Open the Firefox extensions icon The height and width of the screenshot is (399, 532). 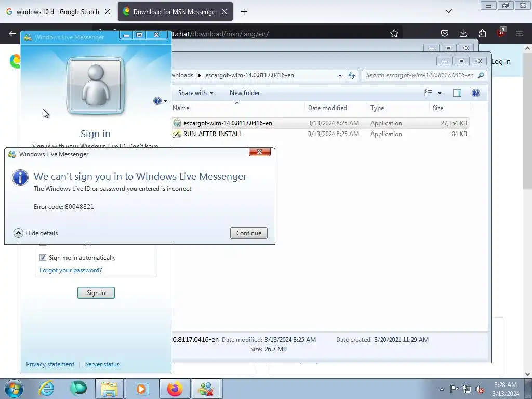click(482, 33)
